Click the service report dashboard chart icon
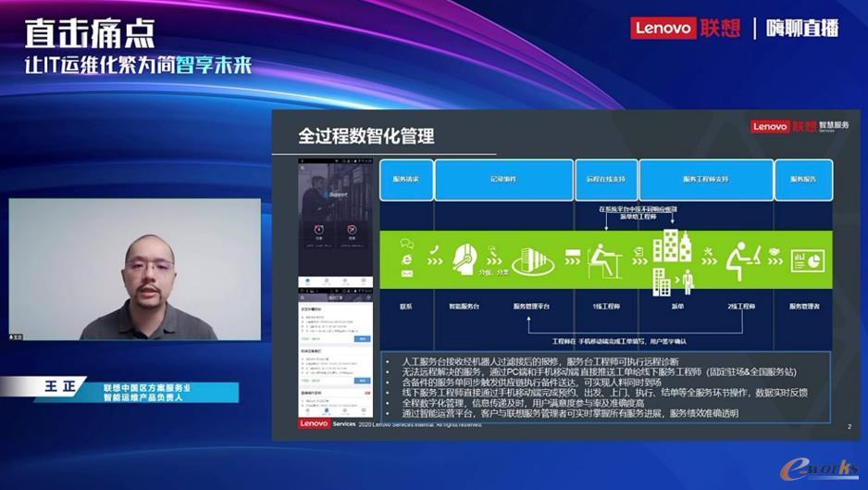 [x=808, y=260]
